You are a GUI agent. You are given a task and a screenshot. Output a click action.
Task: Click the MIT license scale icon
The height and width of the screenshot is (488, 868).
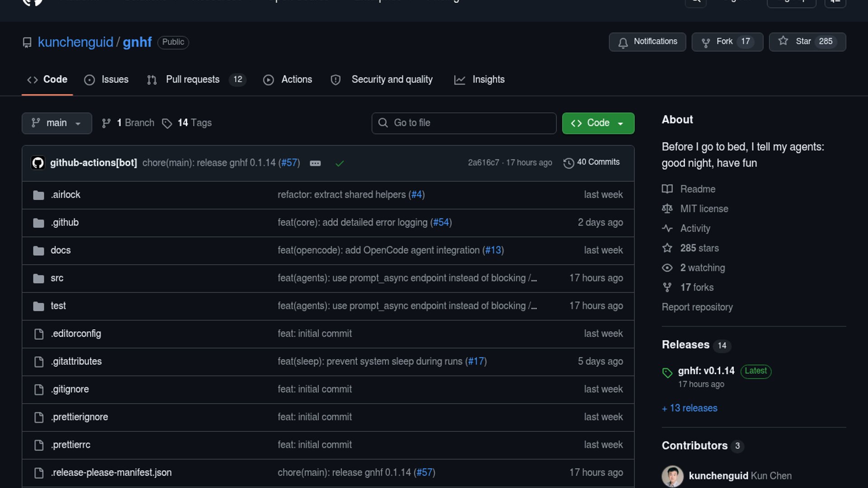click(667, 209)
